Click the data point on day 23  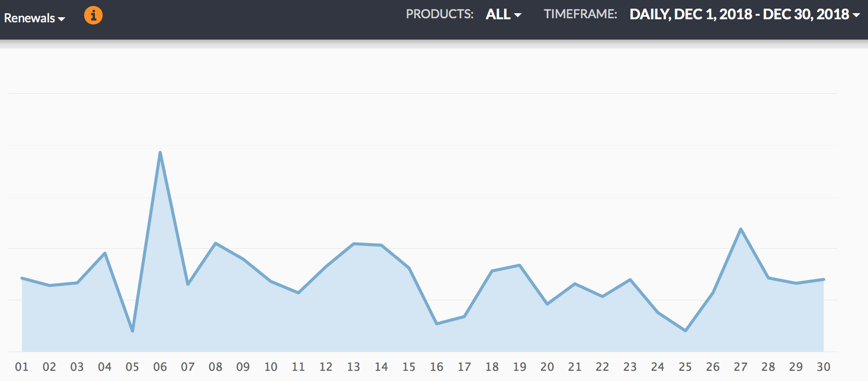pyautogui.click(x=630, y=280)
